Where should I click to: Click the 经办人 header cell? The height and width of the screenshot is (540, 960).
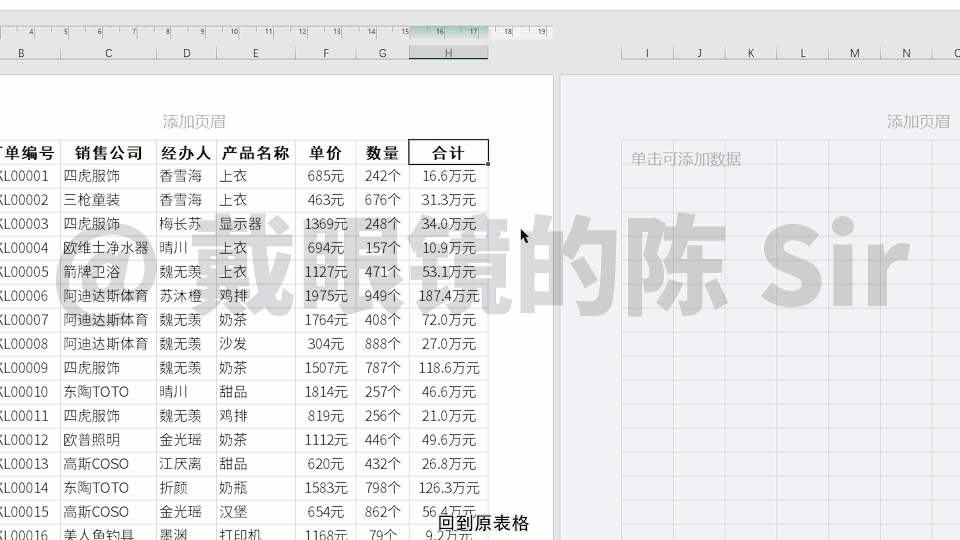[x=187, y=152]
